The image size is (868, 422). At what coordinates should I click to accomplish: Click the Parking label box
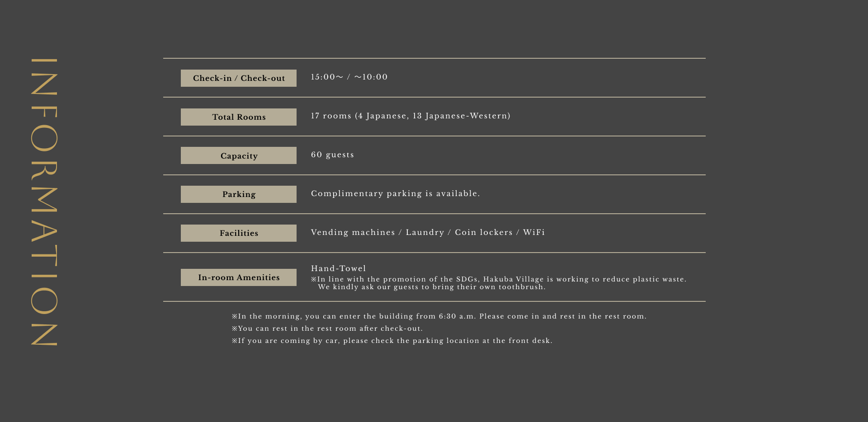pos(239,194)
